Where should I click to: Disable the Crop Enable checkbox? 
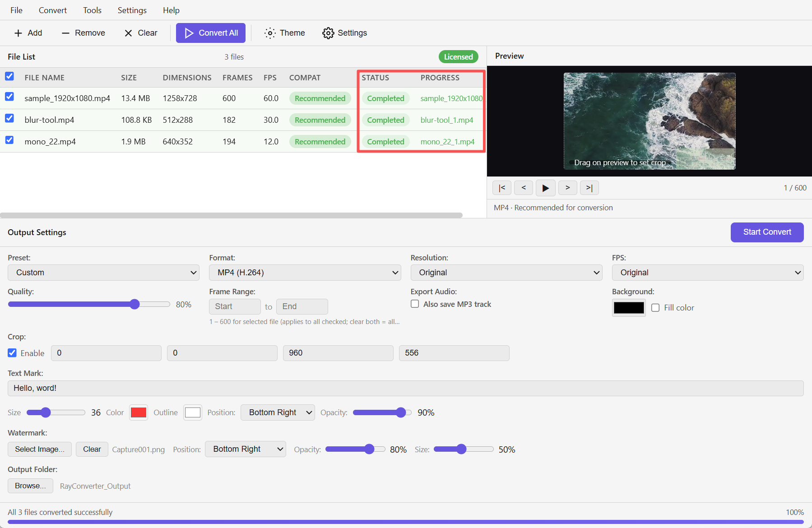[12, 353]
